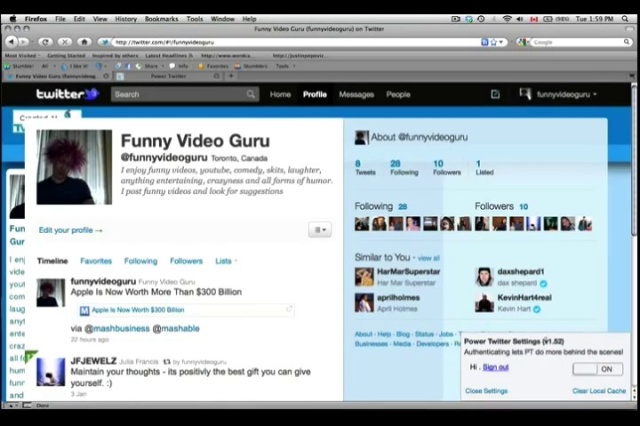This screenshot has height=426, width=640.
Task: Click the Info speech bubble in StumbleUpon toolbar
Action: (x=172, y=66)
